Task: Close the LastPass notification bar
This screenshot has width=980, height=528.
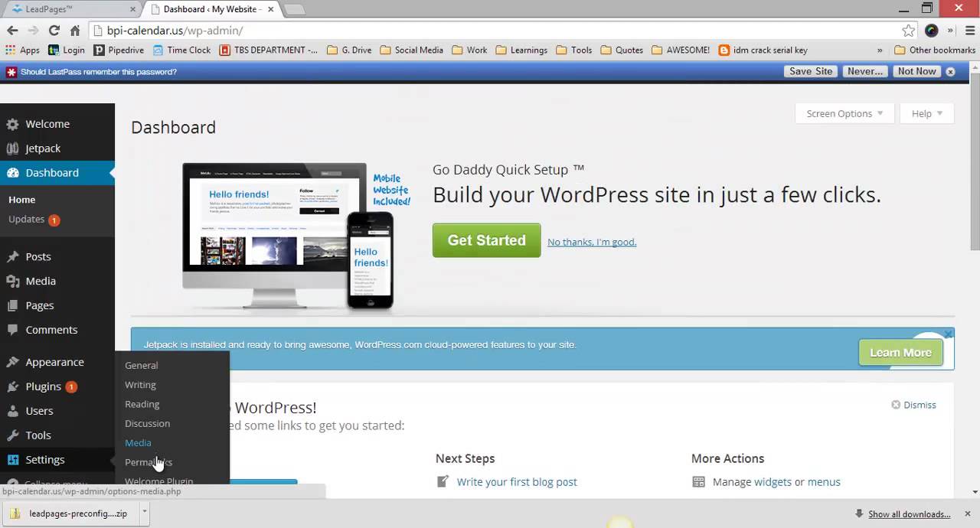Action: 950,71
